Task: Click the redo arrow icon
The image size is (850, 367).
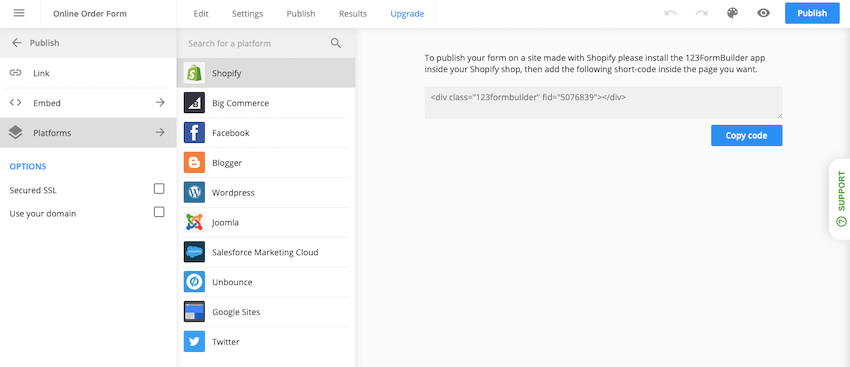Action: [701, 14]
